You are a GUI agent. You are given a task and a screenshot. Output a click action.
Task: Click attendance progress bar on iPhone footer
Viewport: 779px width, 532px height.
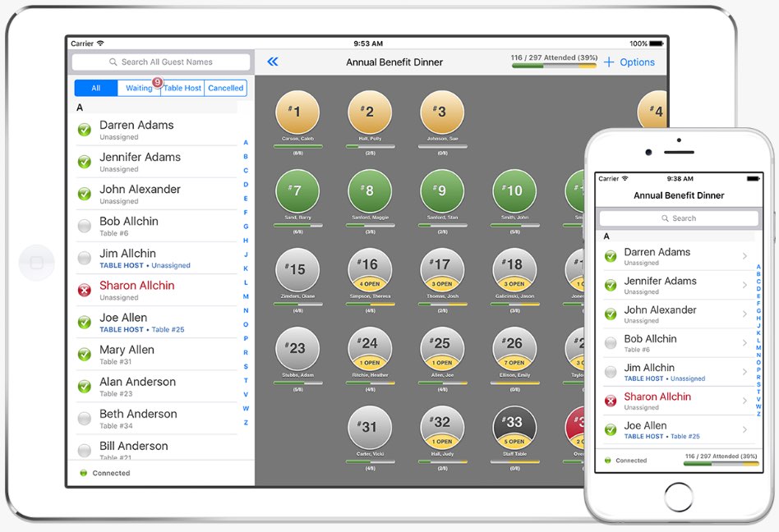point(721,464)
